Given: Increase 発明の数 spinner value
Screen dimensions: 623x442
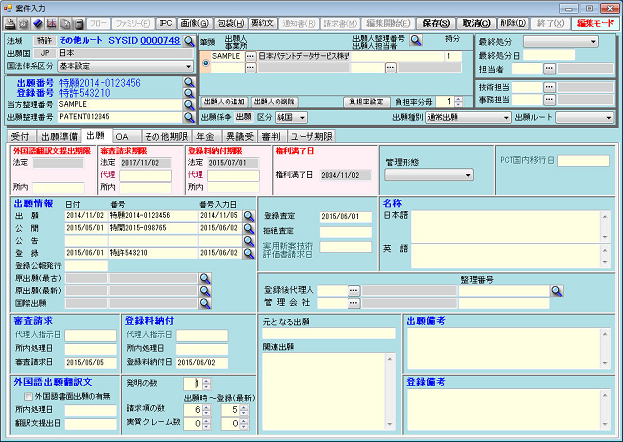Looking at the screenshot, I should point(206,381).
